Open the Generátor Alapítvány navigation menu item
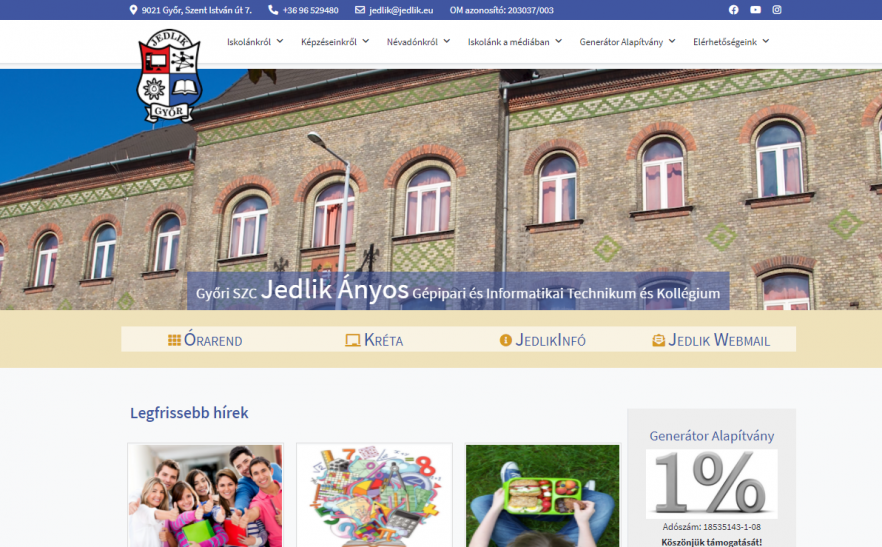Image resolution: width=882 pixels, height=547 pixels. point(621,42)
